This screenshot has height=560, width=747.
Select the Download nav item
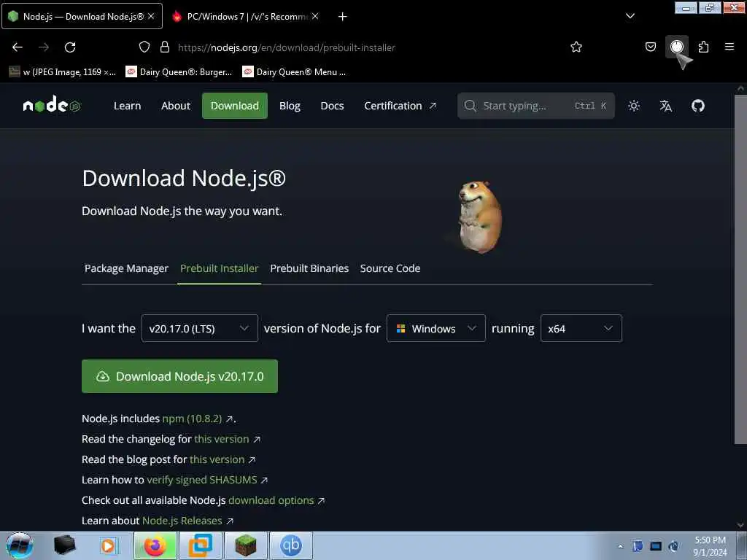point(234,106)
